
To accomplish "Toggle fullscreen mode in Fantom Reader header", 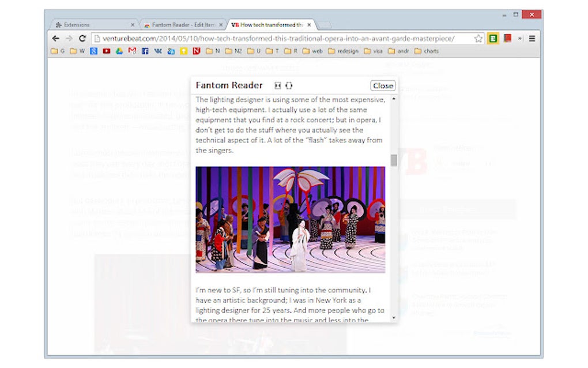I will pyautogui.click(x=278, y=85).
